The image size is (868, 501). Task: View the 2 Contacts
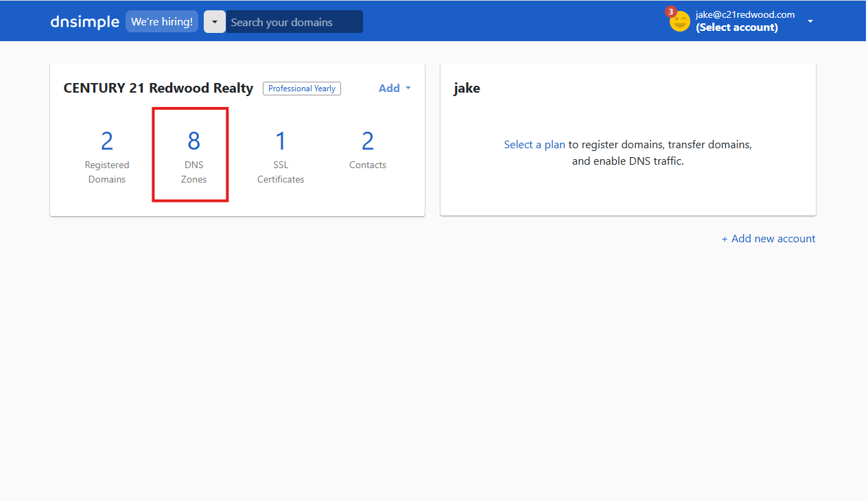(x=368, y=149)
